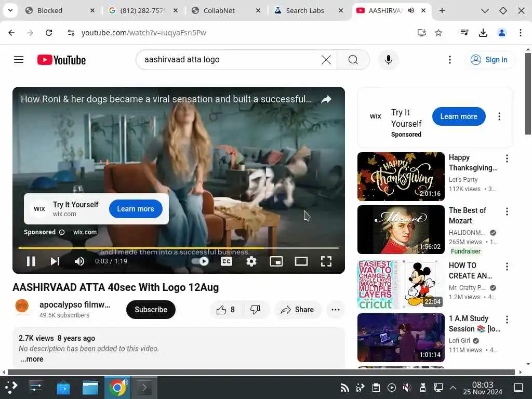Switch to the (812) 282-757 Google tab
The image size is (532, 399).
(143, 10)
